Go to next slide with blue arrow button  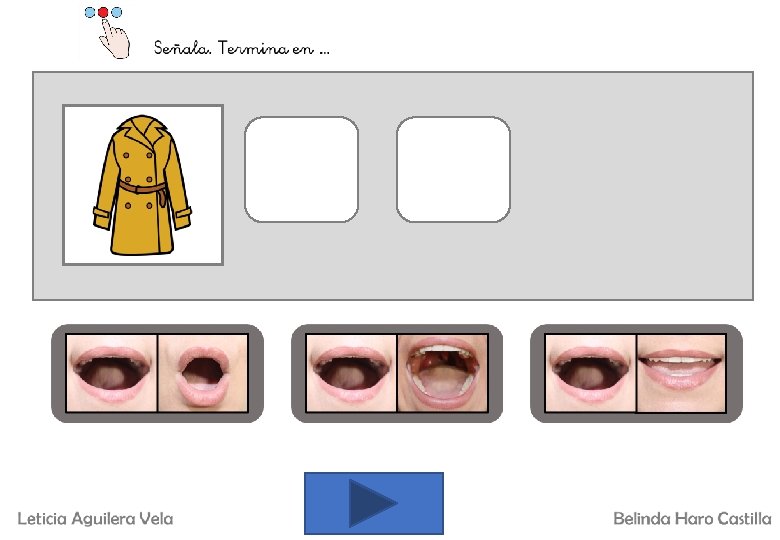(374, 503)
